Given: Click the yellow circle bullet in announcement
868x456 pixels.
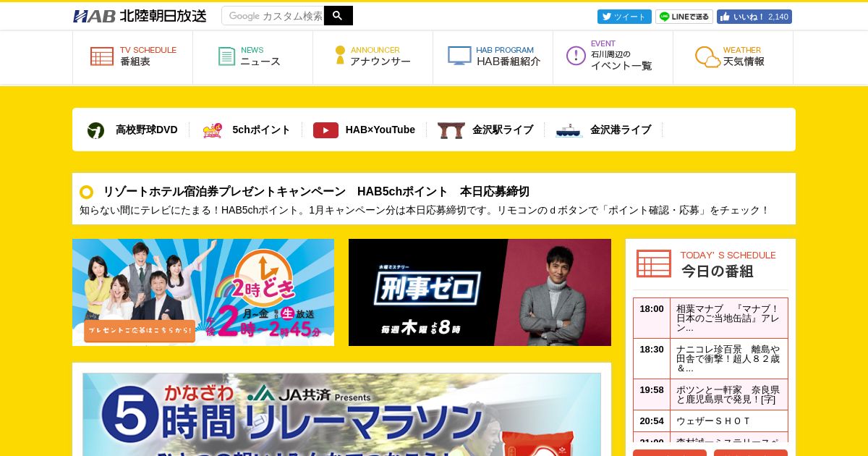Looking at the screenshot, I should pyautogui.click(x=86, y=192).
